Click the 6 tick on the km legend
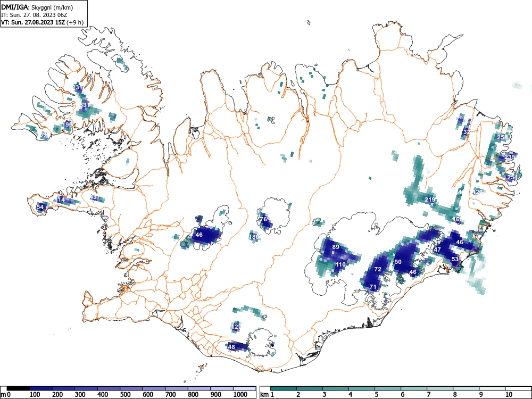532x399 pixels. pos(403,395)
